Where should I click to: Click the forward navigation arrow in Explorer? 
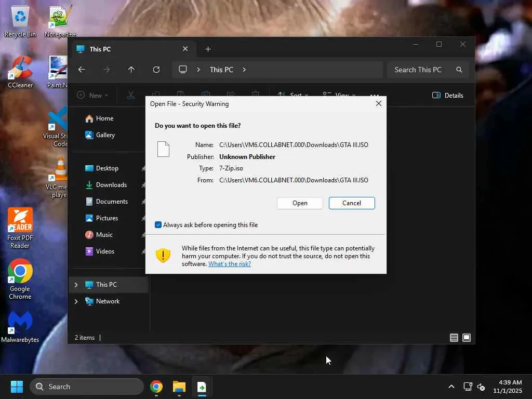coord(107,70)
